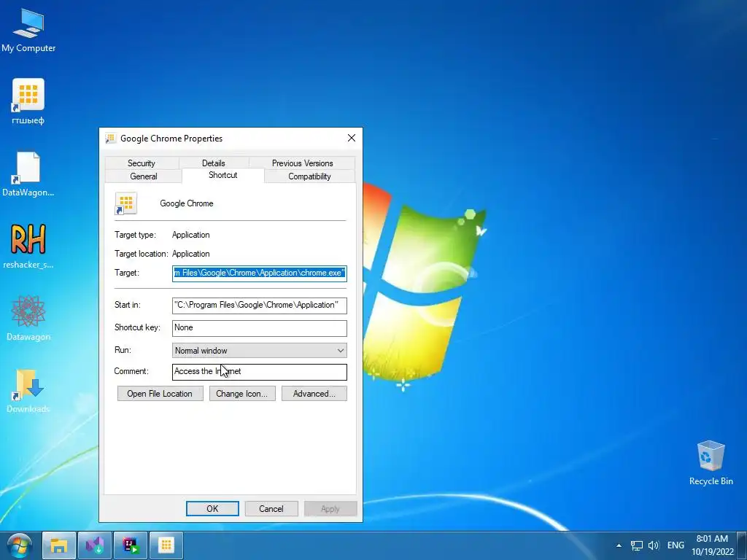Expand the Run Normal window dropdown

pyautogui.click(x=259, y=351)
